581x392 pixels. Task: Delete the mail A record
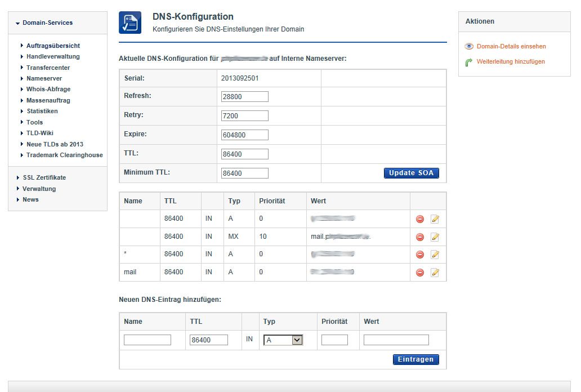coord(420,273)
